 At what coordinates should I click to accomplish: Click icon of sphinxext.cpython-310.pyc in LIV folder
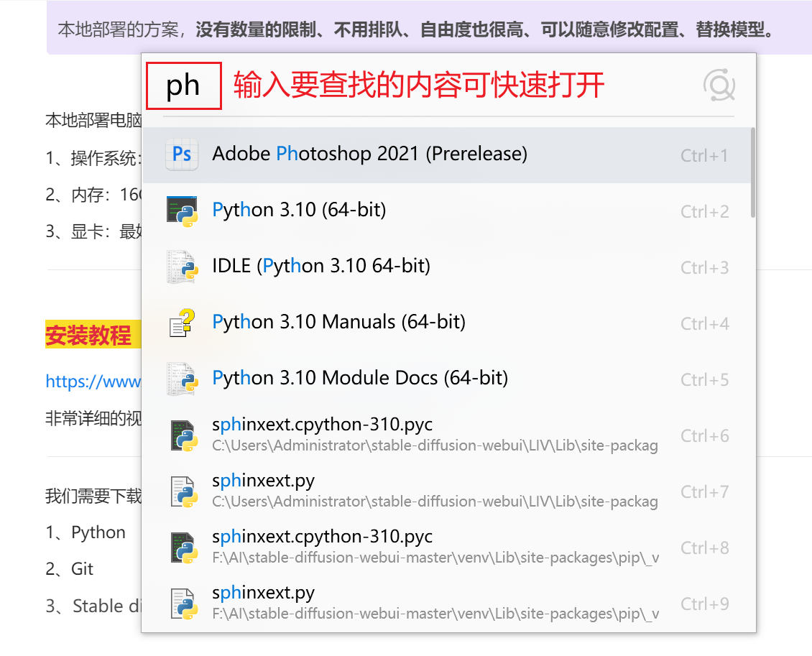click(x=185, y=435)
